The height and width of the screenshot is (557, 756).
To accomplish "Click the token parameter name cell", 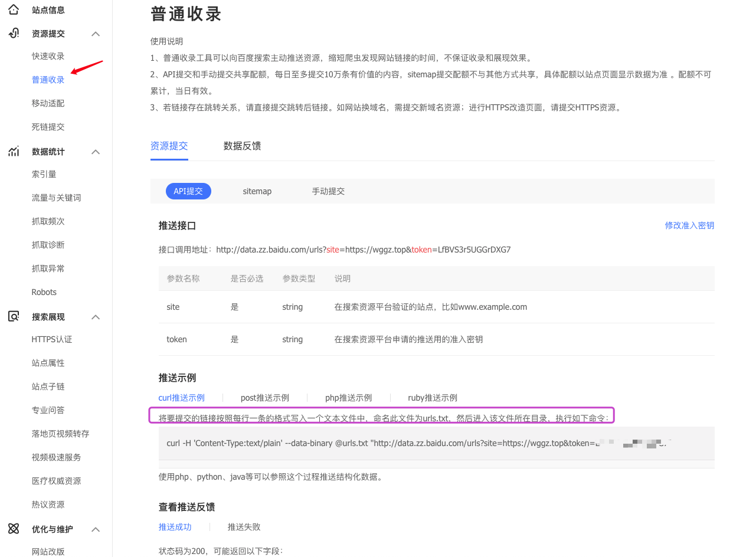I will 177,339.
